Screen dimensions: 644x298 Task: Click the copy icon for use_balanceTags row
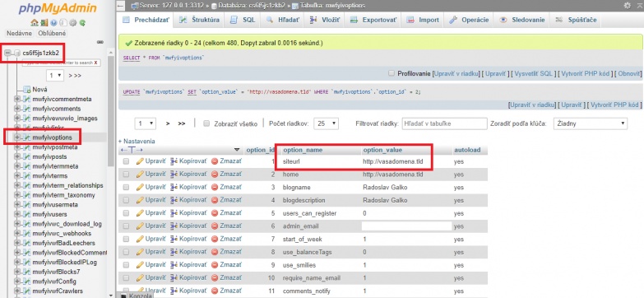(174, 252)
